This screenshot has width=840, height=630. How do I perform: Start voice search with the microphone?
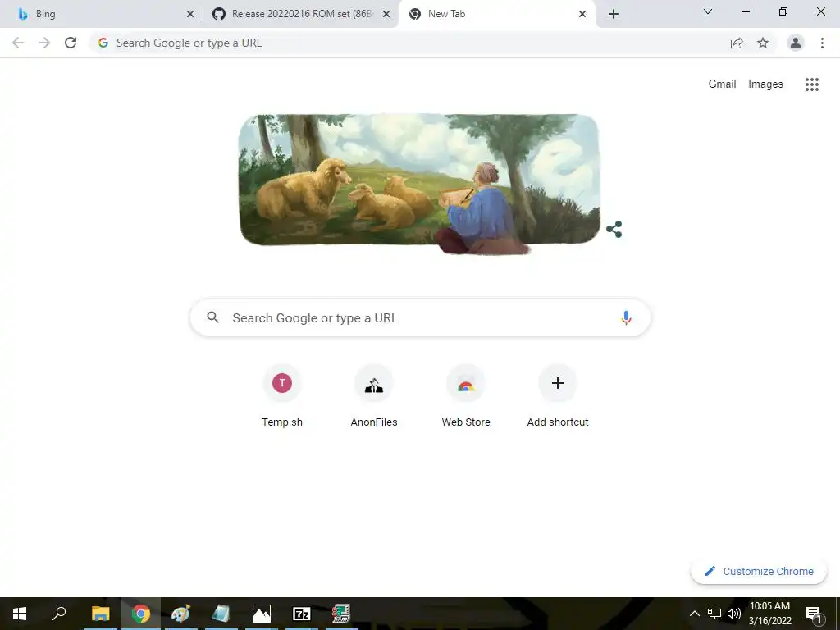coord(626,317)
